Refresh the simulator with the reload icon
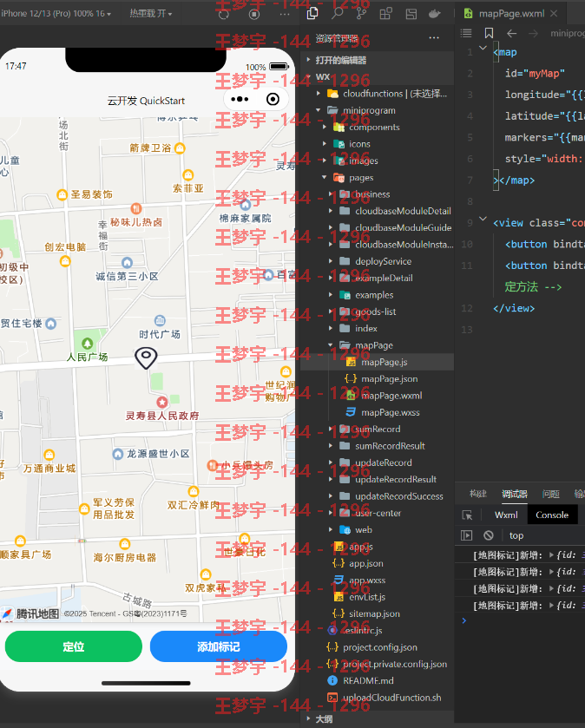Screen dimensions: 585x728 [224, 14]
